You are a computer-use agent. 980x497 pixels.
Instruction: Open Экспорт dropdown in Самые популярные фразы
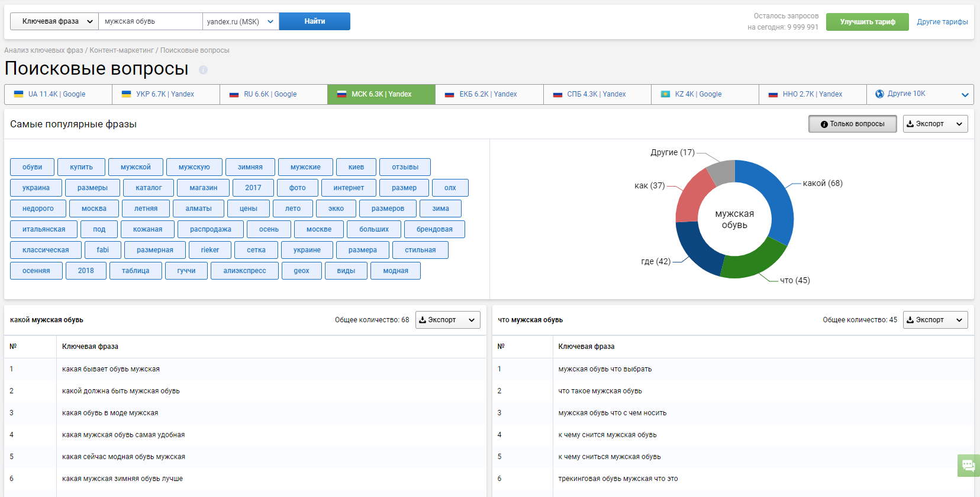(935, 124)
